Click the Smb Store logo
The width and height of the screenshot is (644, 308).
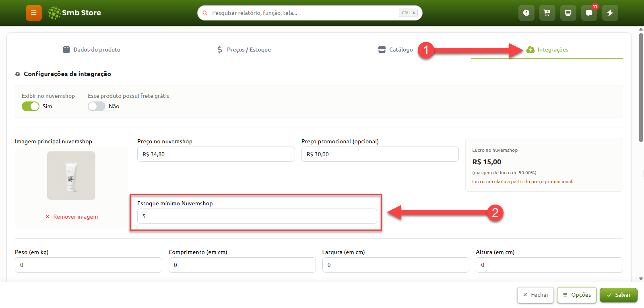pyautogui.click(x=74, y=13)
